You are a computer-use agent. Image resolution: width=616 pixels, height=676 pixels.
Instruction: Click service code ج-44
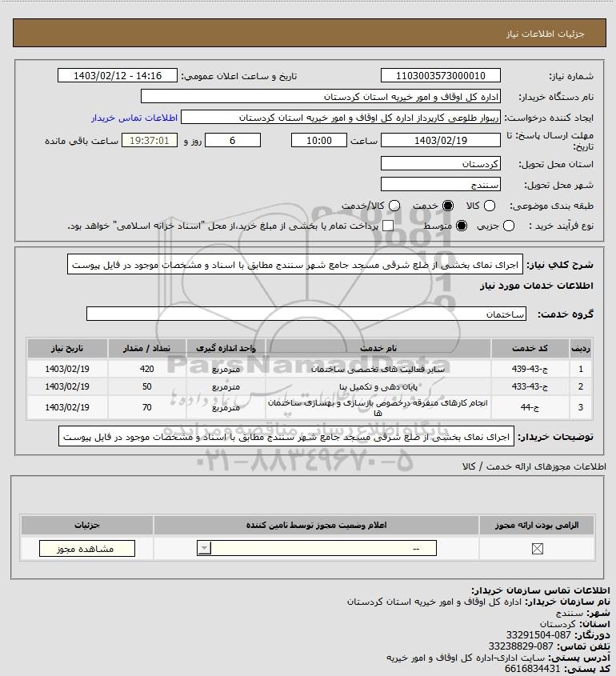[530, 407]
